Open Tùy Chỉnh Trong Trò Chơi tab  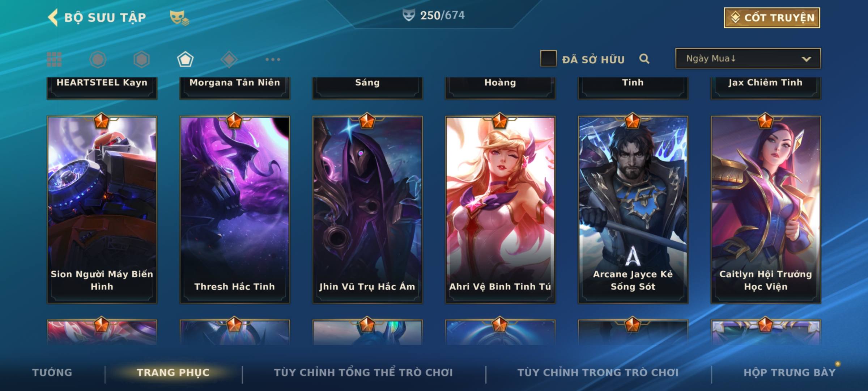598,372
